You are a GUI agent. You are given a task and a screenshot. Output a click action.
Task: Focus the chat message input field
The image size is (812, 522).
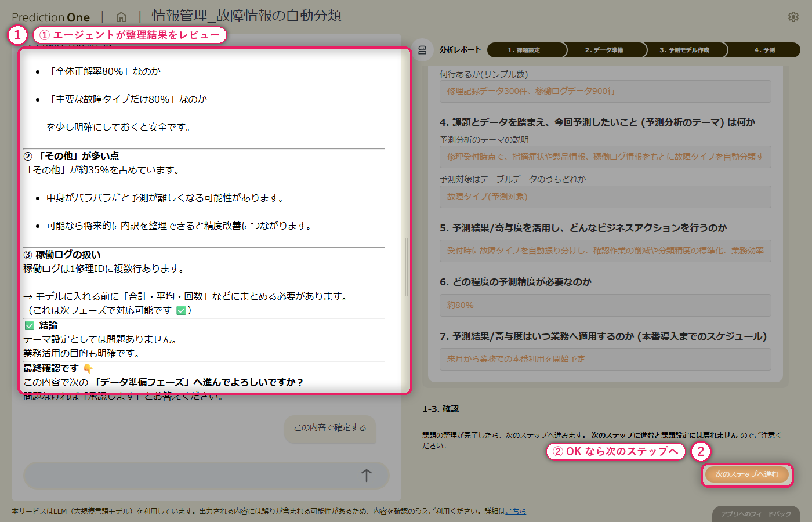206,476
